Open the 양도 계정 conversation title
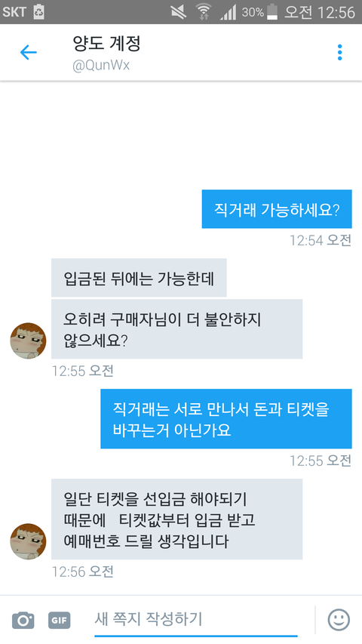The image size is (362, 644). [106, 44]
